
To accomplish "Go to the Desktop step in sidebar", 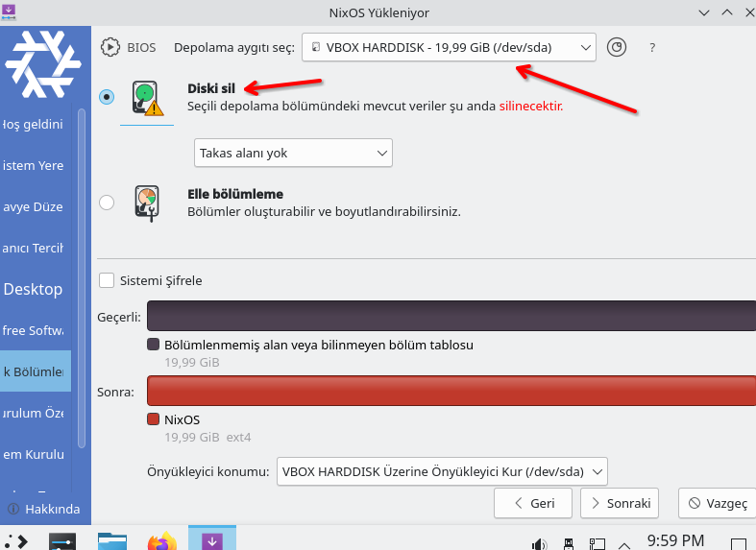I will 34,289.
